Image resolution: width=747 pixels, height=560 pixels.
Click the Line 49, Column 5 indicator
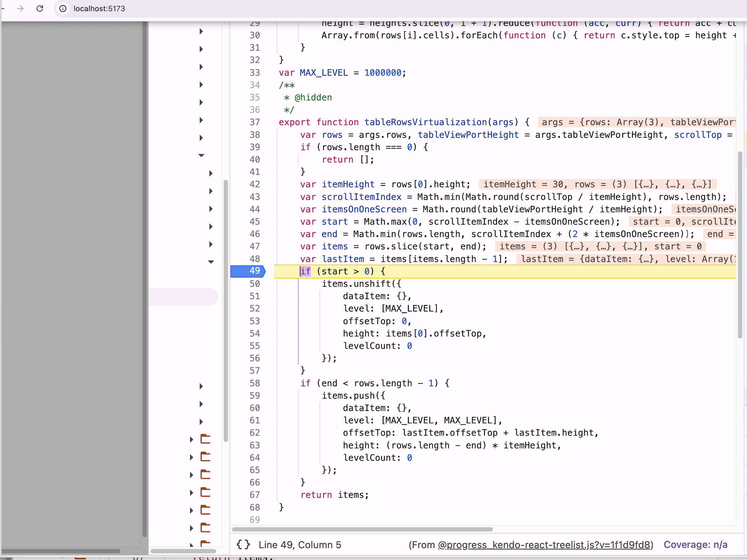point(300,544)
